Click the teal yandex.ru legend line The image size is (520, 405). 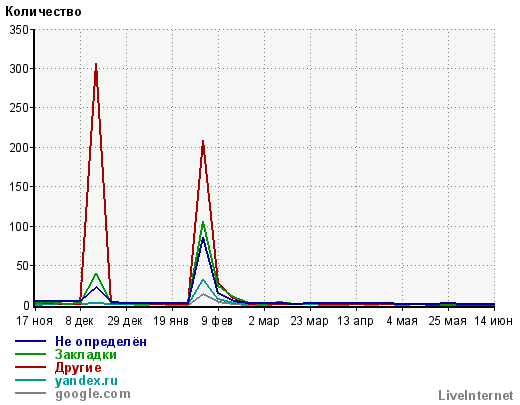(30, 380)
